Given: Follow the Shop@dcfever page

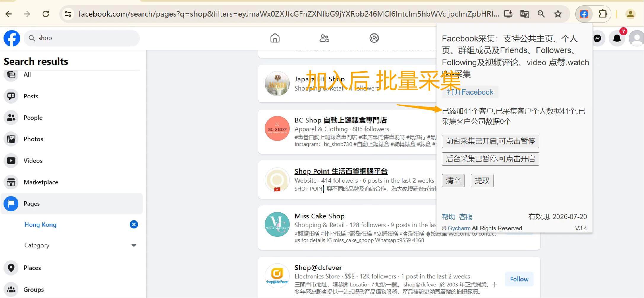Looking at the screenshot, I should pyautogui.click(x=519, y=279).
